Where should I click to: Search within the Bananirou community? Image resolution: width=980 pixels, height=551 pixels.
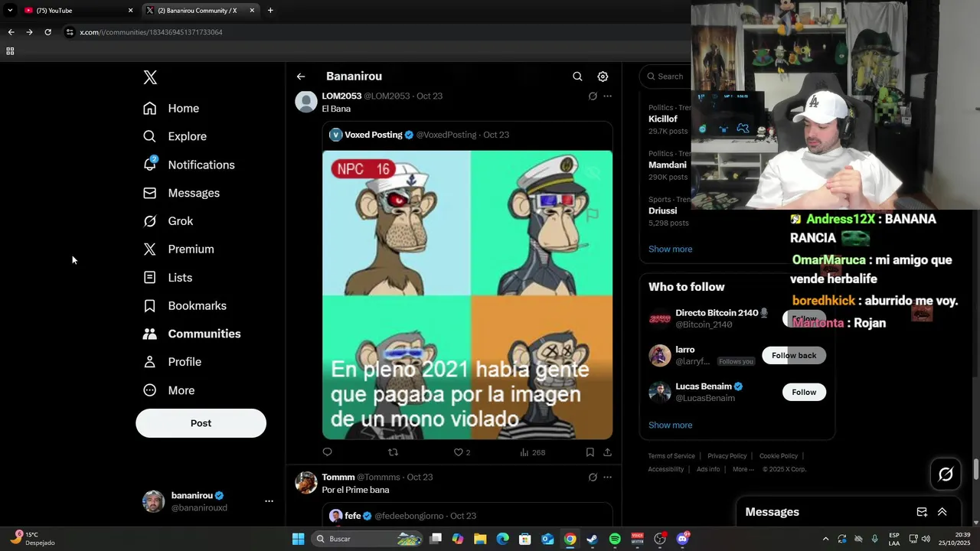pyautogui.click(x=577, y=77)
